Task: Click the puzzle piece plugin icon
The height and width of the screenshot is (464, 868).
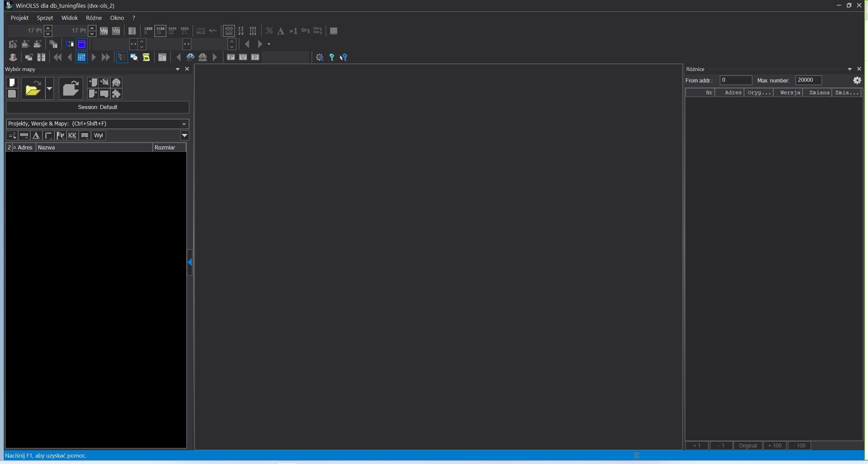Action: click(x=116, y=94)
